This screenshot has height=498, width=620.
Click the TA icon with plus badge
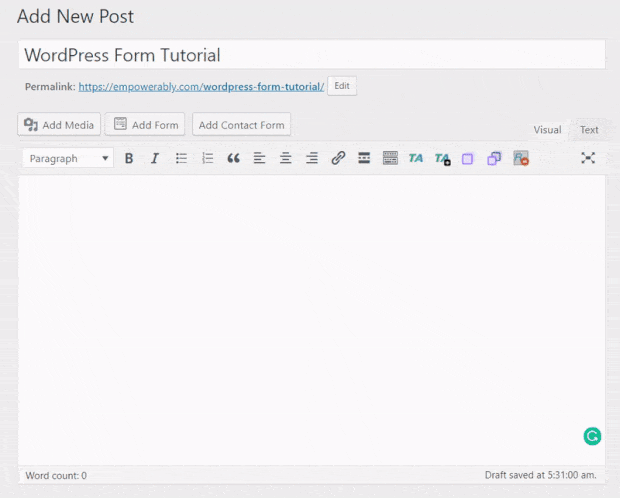pos(442,159)
